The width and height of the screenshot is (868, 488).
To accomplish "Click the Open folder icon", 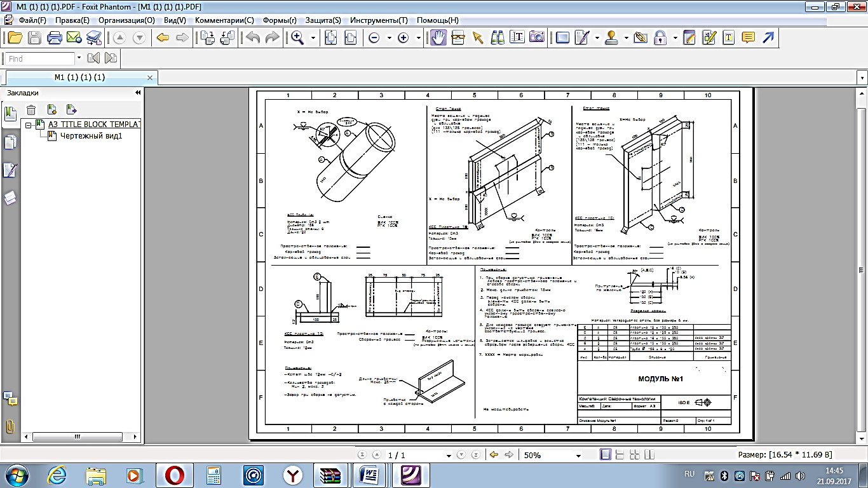I will pyautogui.click(x=15, y=37).
